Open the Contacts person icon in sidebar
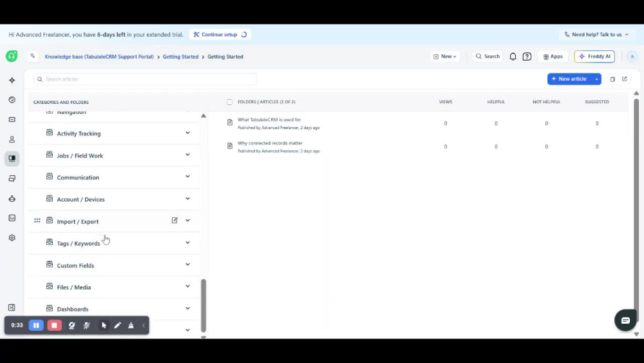The image size is (644, 363). click(x=12, y=139)
